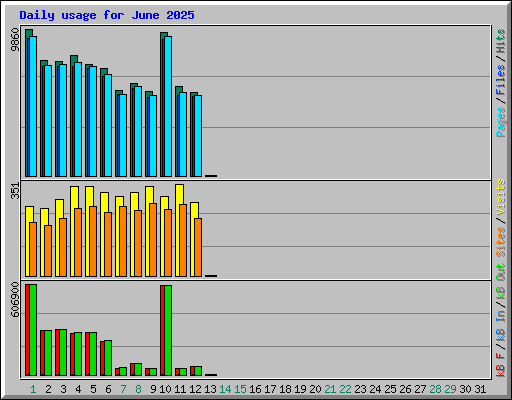512x400 pixels.
Task: Click day label 27 on the x-axis
Action: point(420,389)
